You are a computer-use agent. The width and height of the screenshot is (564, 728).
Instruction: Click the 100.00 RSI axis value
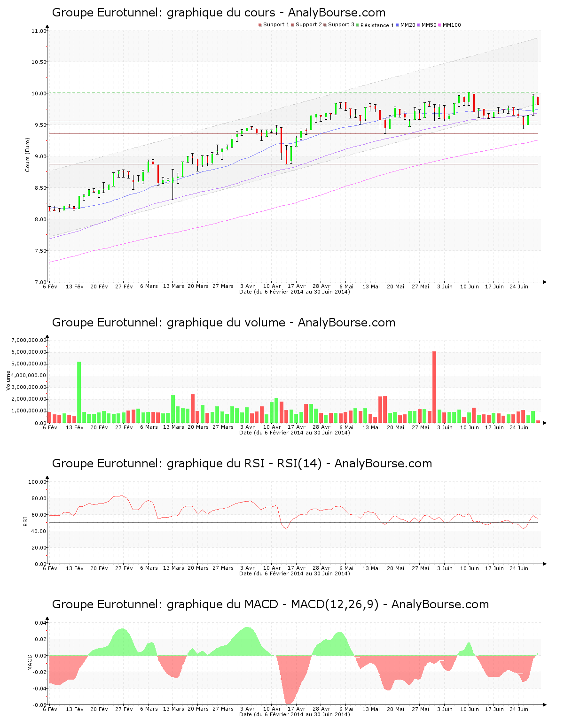[37, 482]
